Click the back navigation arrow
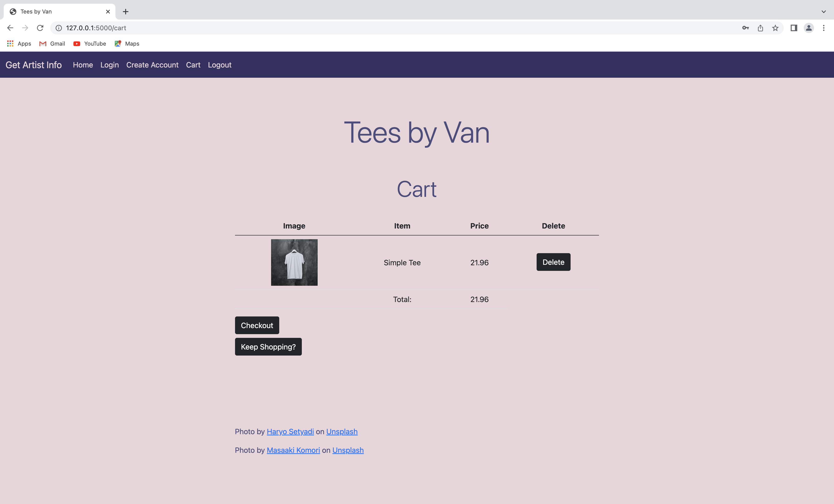Screen dimensions: 834x504 (x=10, y=28)
